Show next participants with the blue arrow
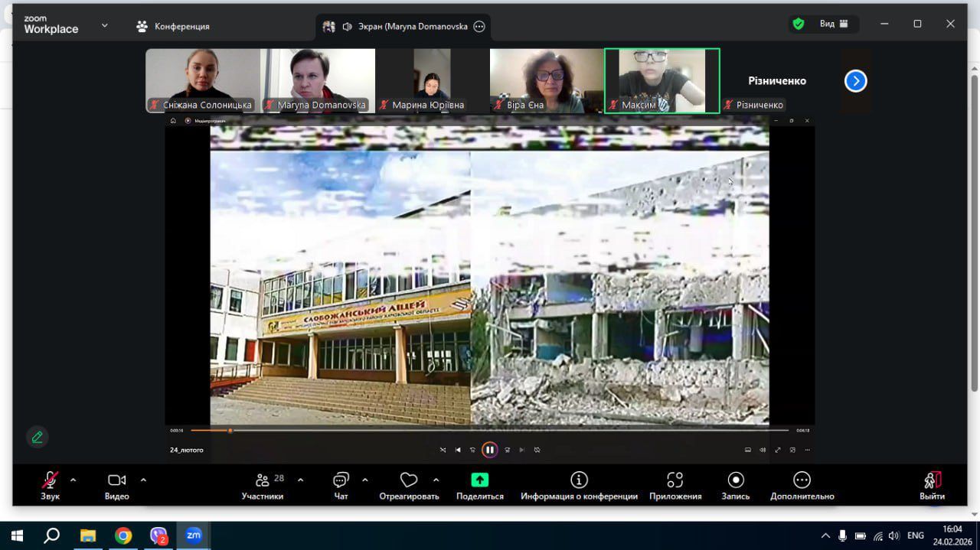 tap(855, 80)
